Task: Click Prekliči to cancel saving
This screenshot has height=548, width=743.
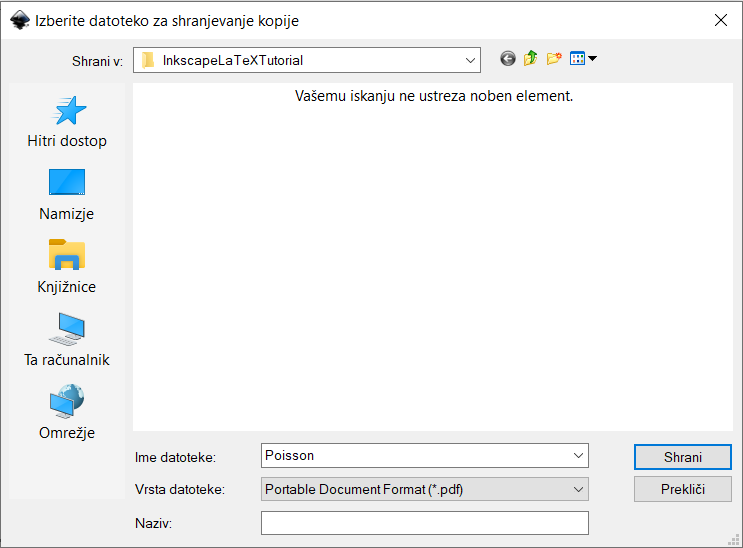Action: pos(683,489)
